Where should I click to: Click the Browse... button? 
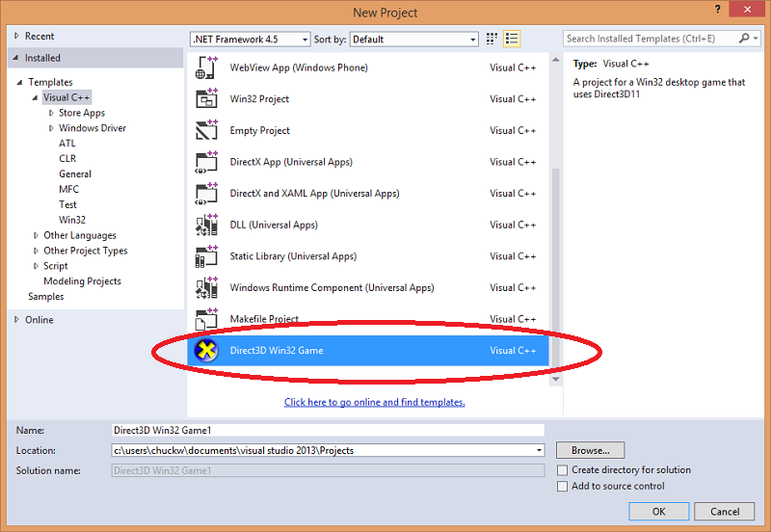[590, 450]
